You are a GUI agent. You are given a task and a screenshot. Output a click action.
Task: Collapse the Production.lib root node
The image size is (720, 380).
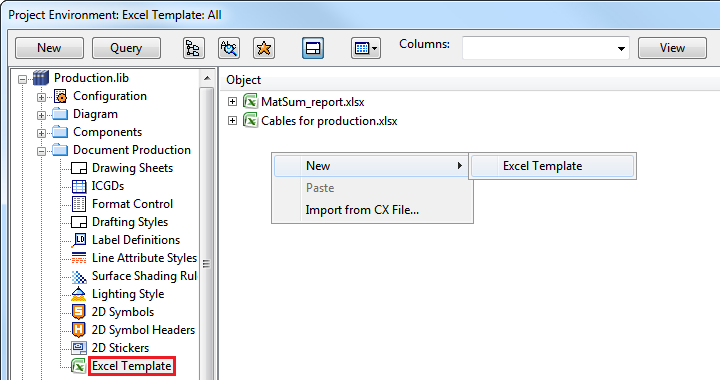point(22,79)
